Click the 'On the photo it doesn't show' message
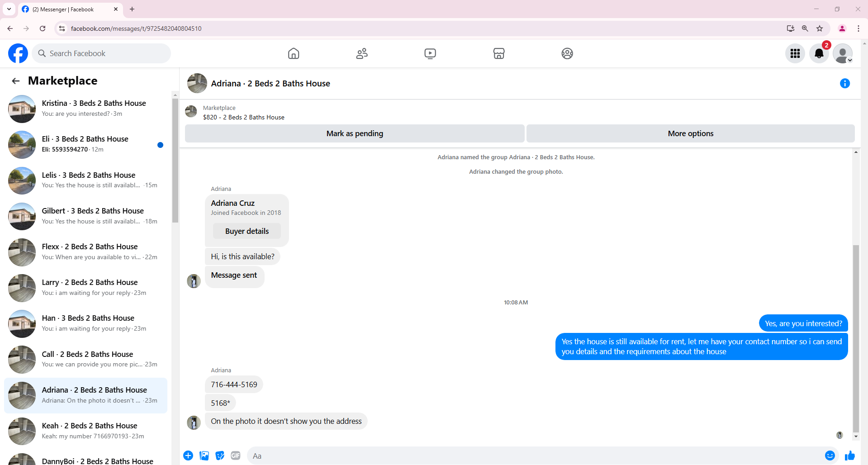868x465 pixels. coord(286,421)
